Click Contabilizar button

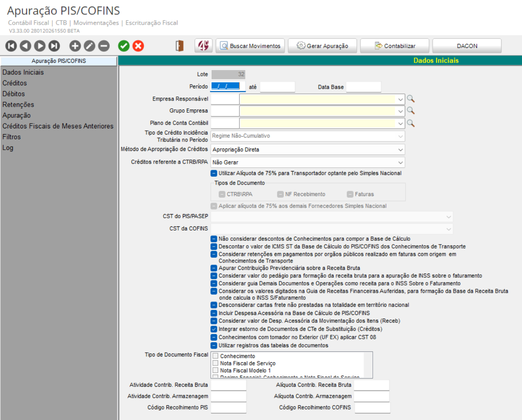tap(395, 46)
